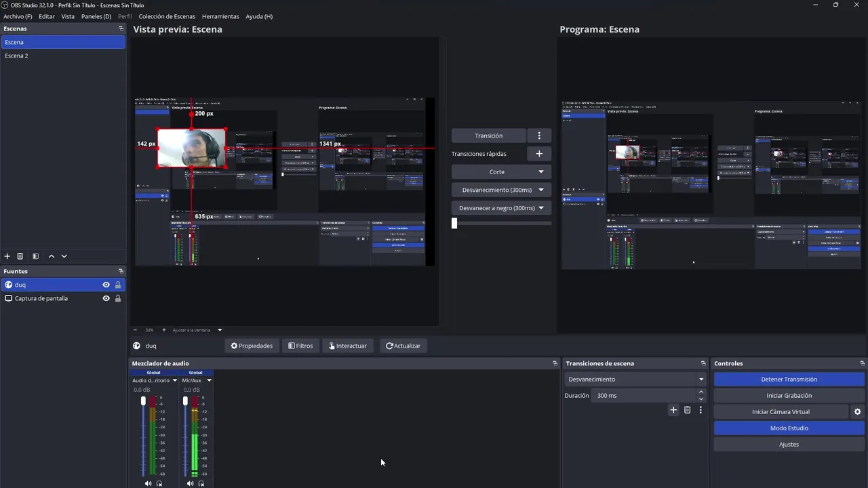The height and width of the screenshot is (488, 868).
Task: Open Filtros for selected source
Action: pyautogui.click(x=300, y=346)
